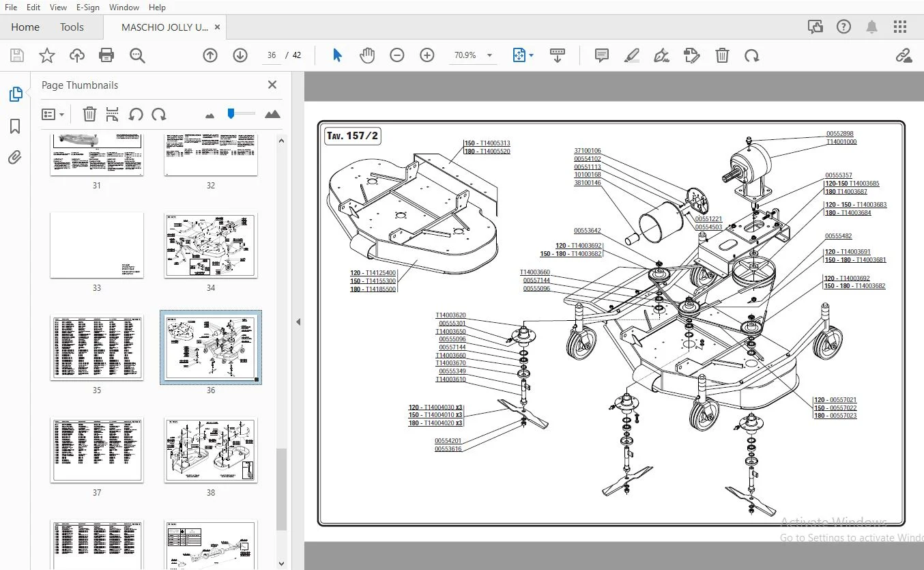Open the View menu
The image size is (924, 570).
58,8
